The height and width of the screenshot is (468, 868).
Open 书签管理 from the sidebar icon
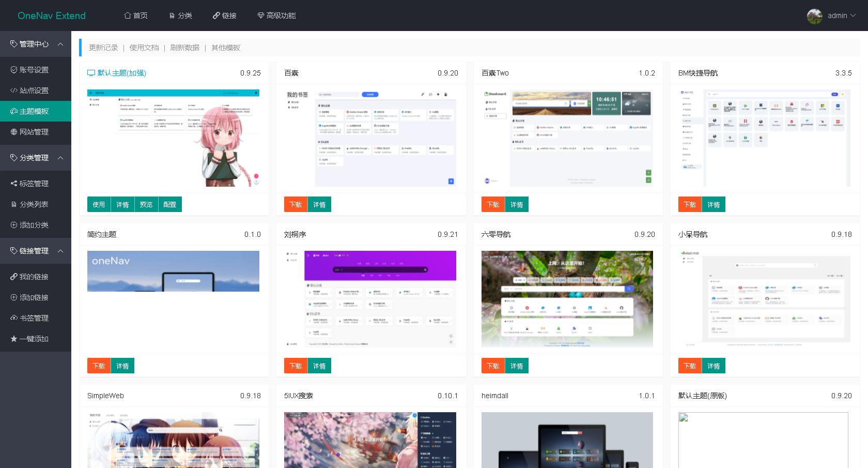coord(14,318)
